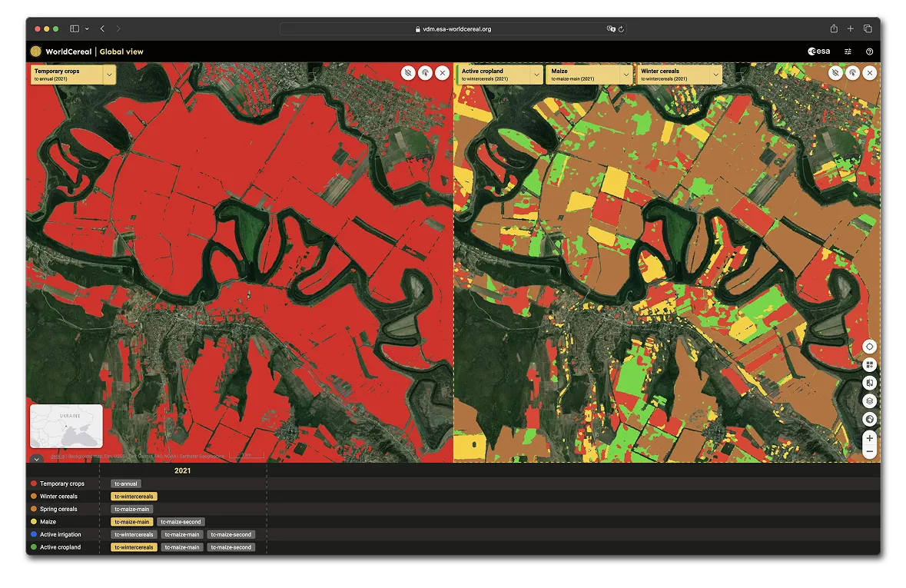Click the WorldCereal logo icon
906x588 pixels.
pyautogui.click(x=36, y=51)
